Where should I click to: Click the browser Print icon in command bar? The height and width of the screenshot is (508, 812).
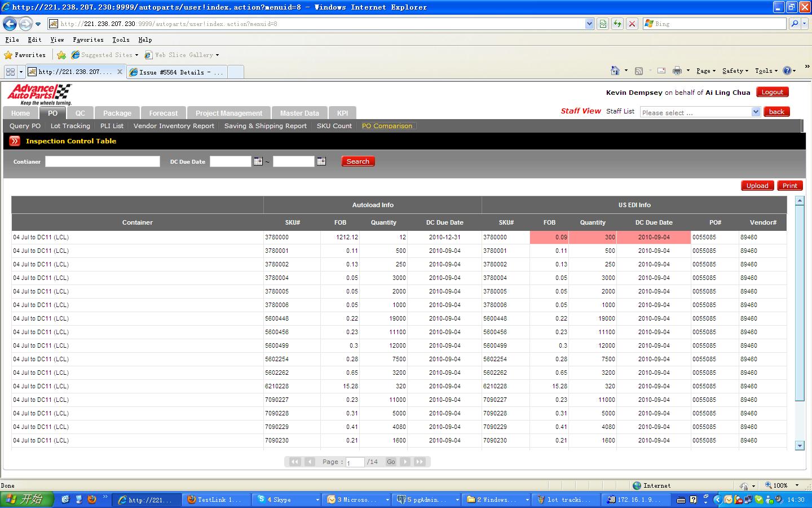[677, 71]
